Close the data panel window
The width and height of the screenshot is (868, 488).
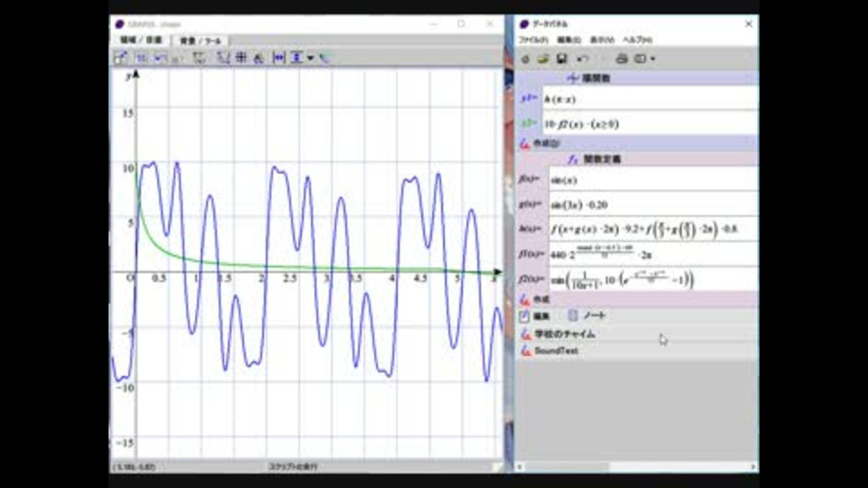[749, 23]
